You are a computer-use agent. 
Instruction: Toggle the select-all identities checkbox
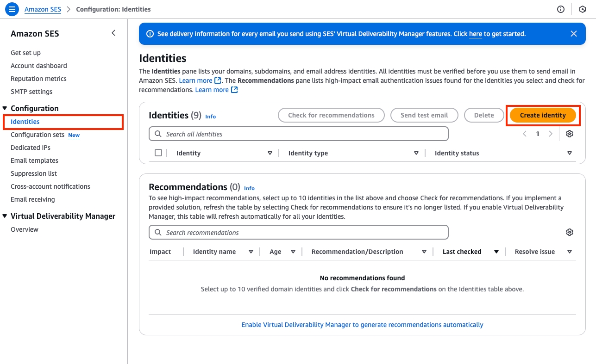pyautogui.click(x=158, y=153)
